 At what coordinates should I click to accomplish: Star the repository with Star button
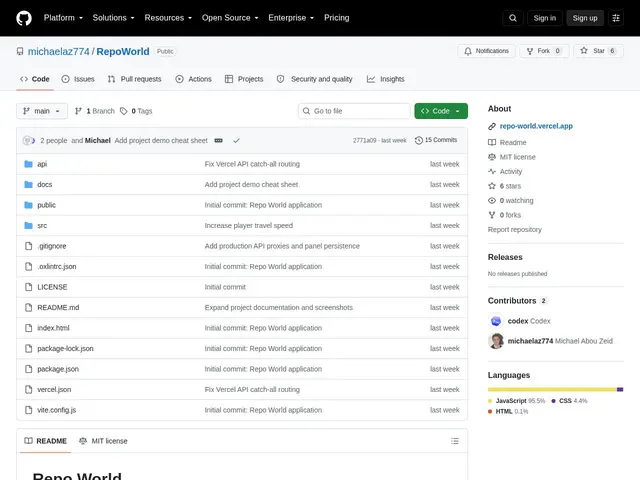(598, 51)
